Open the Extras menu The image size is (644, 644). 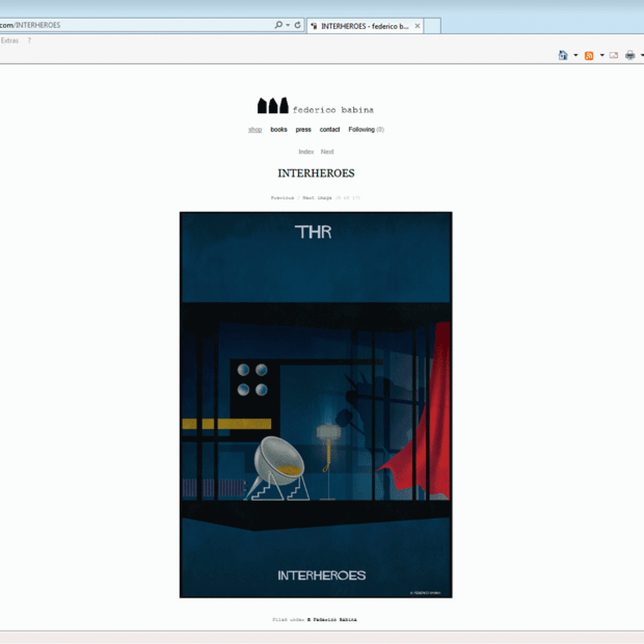pos(10,41)
